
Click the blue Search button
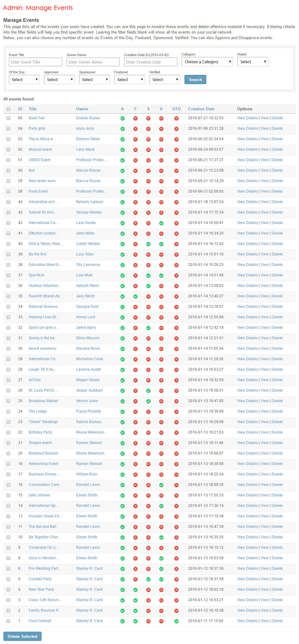click(x=195, y=79)
